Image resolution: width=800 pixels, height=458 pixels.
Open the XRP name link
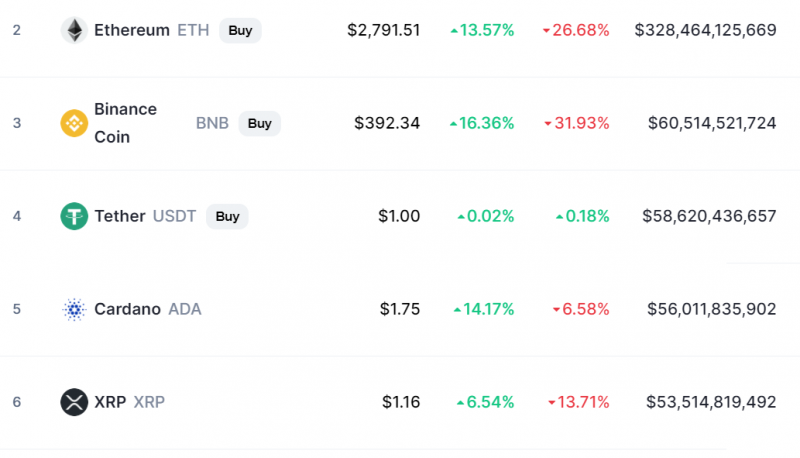110,402
